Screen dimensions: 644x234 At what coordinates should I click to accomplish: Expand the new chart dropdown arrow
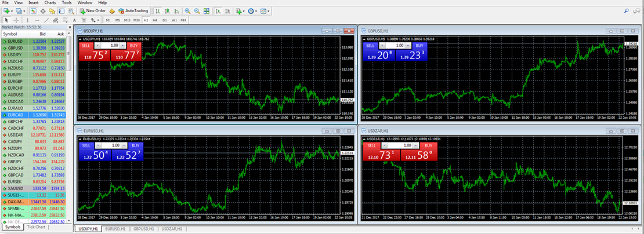12,11
